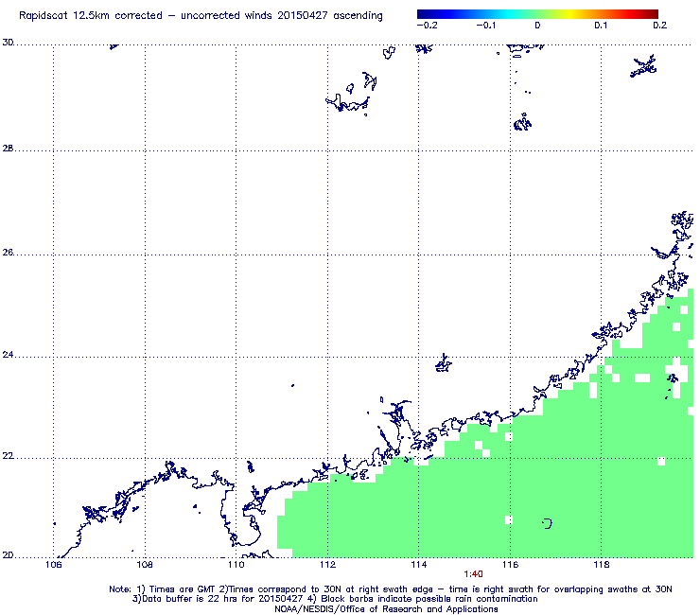Click the 108 longitude axis label
The image size is (700, 615).
(145, 565)
